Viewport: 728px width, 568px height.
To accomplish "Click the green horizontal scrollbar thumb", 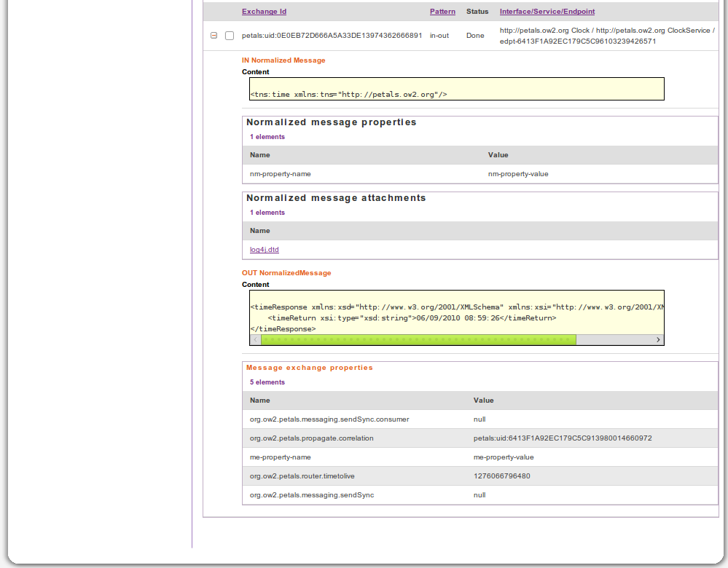I will pos(418,340).
